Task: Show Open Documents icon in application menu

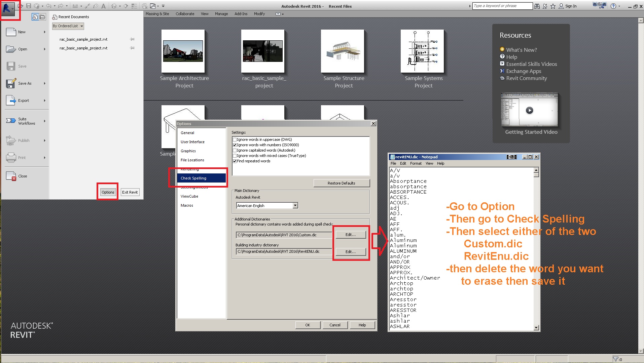Action: [42, 17]
